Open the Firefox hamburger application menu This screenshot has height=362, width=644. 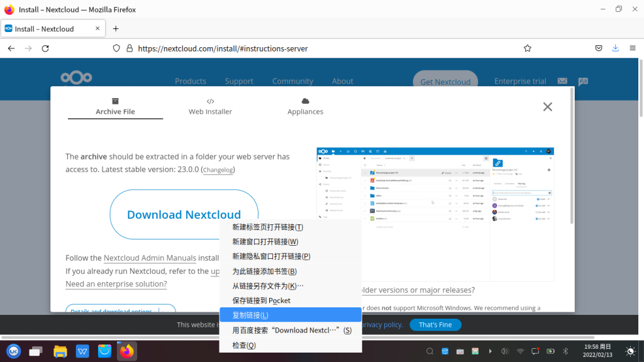(x=632, y=48)
